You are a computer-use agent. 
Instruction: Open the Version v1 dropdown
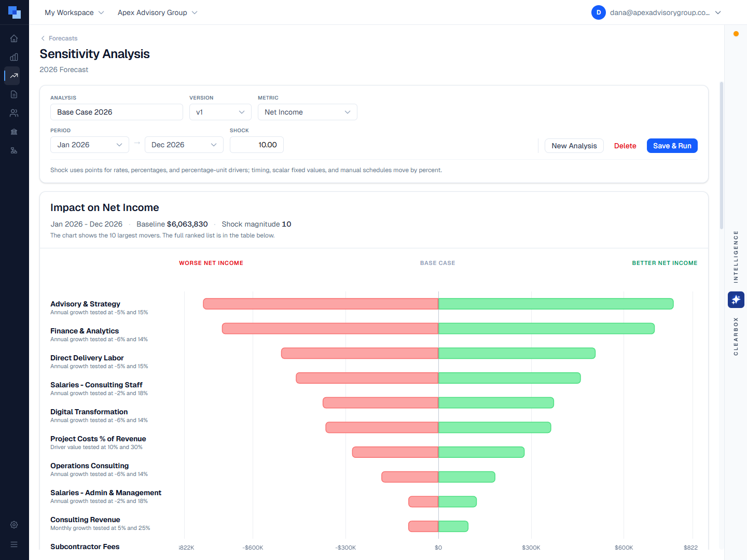tap(220, 112)
